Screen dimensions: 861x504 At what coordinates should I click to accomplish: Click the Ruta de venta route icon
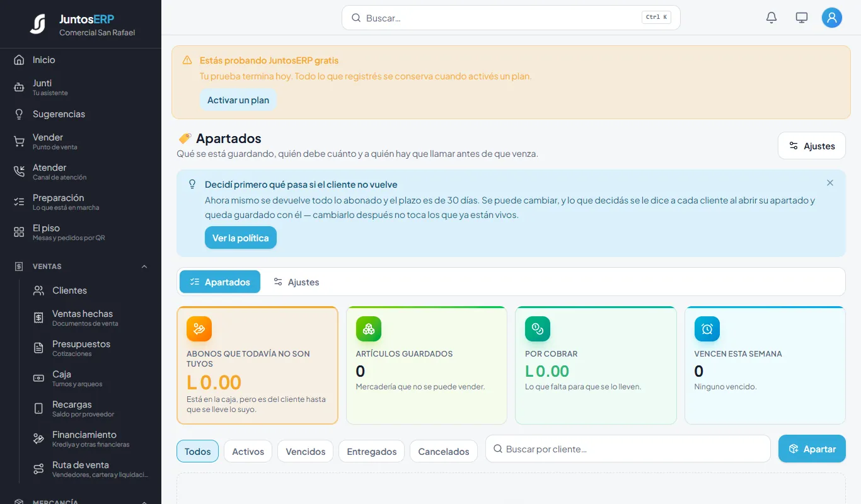point(38,469)
